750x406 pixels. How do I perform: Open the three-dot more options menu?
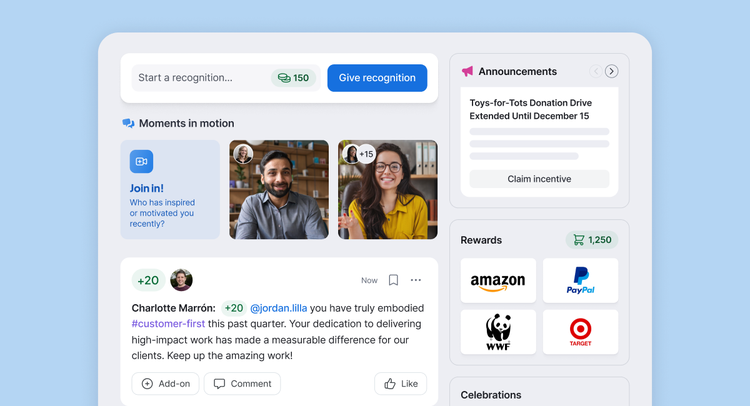[416, 280]
